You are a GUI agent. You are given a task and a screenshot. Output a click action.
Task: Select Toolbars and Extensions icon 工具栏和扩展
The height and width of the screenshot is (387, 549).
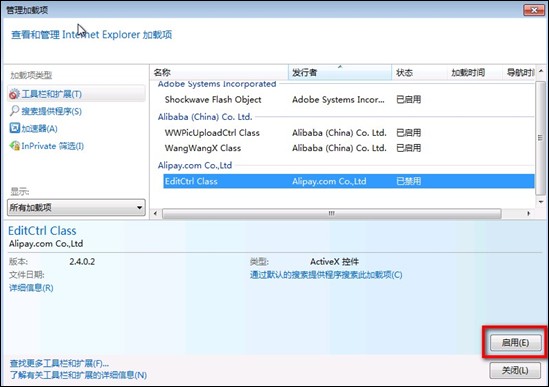[x=14, y=94]
